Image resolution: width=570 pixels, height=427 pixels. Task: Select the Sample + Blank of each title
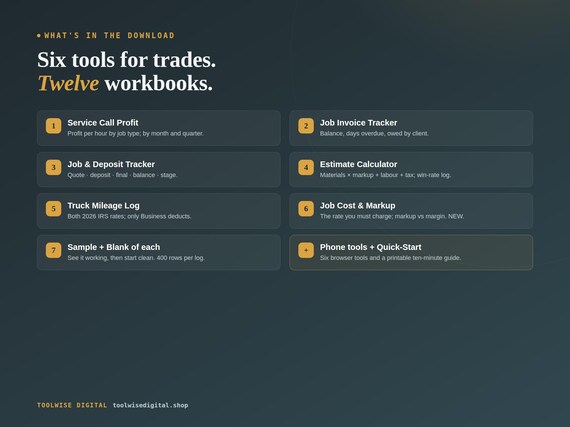[113, 247]
